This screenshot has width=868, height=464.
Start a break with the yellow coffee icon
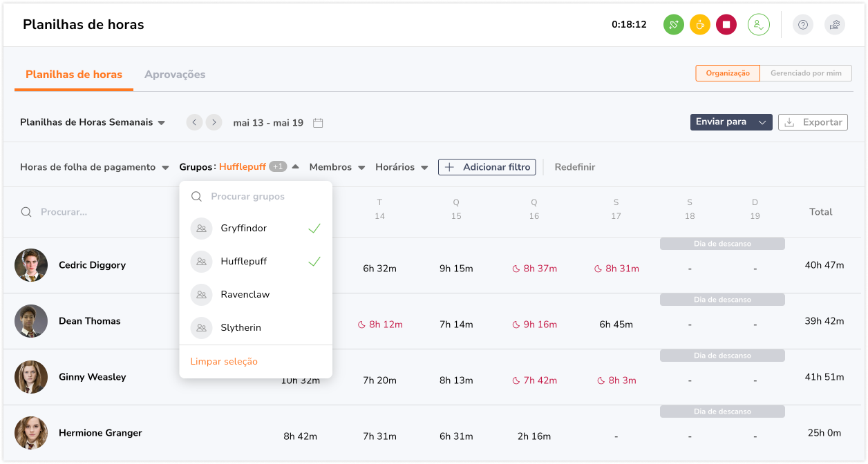(699, 25)
